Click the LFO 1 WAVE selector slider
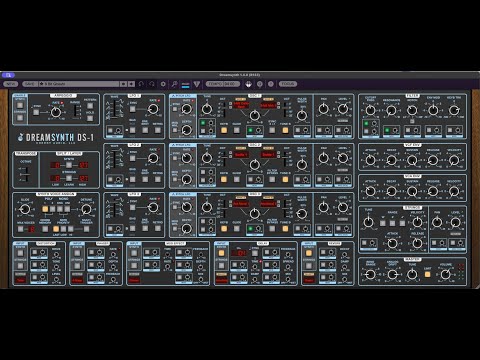The height and width of the screenshot is (360, 480). [115, 110]
